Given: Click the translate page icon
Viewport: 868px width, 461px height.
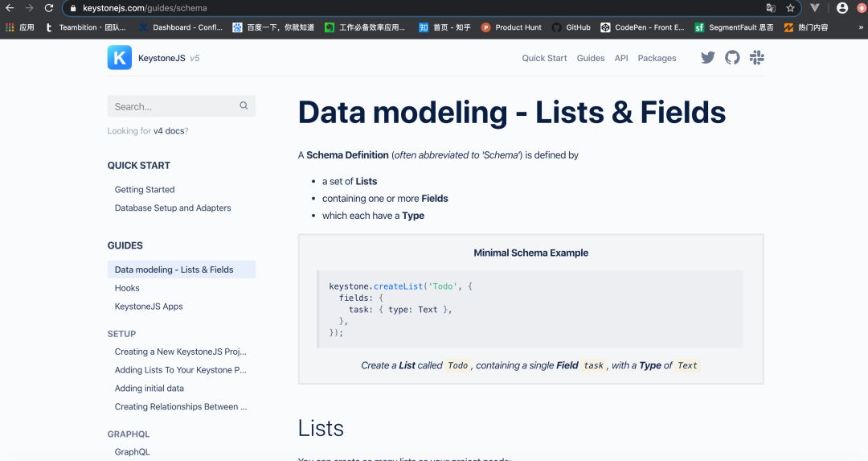Looking at the screenshot, I should pos(771,8).
